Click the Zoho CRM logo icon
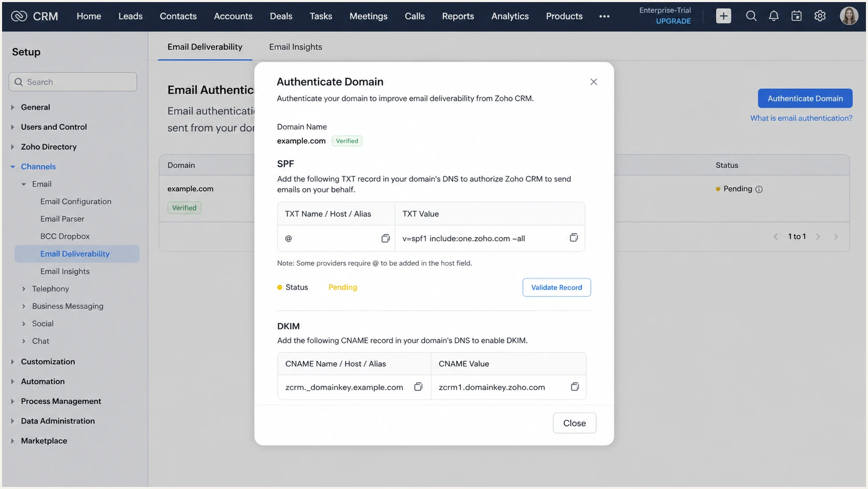The width and height of the screenshot is (868, 489). click(x=19, y=16)
